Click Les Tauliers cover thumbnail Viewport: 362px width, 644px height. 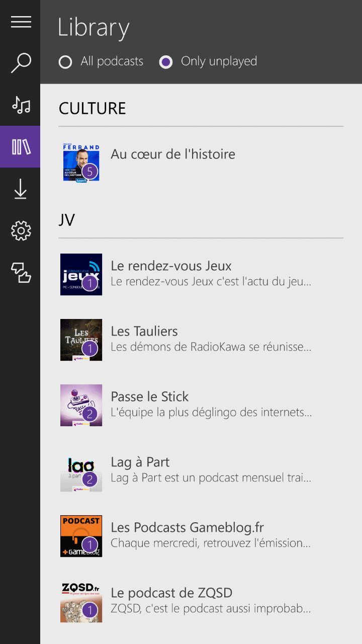pyautogui.click(x=81, y=340)
